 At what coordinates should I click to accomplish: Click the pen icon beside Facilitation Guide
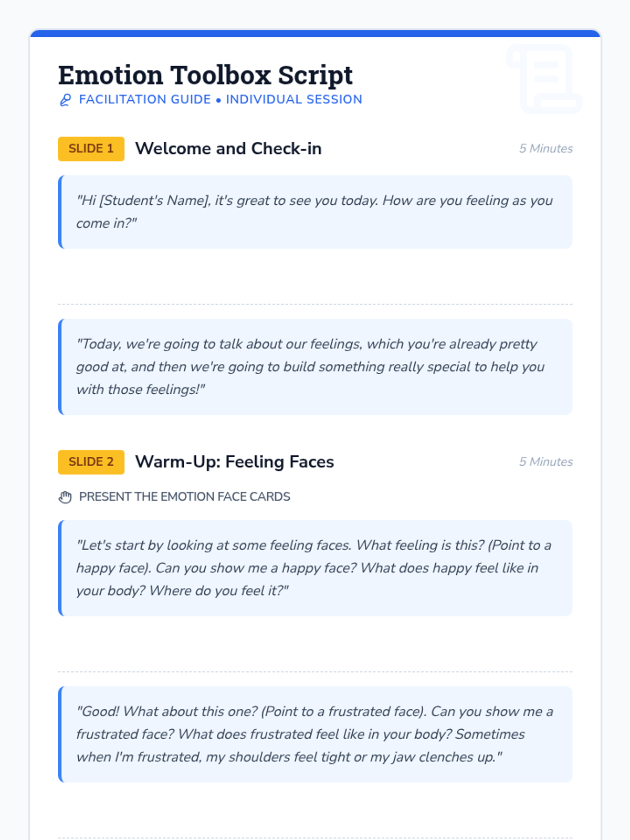[x=65, y=100]
